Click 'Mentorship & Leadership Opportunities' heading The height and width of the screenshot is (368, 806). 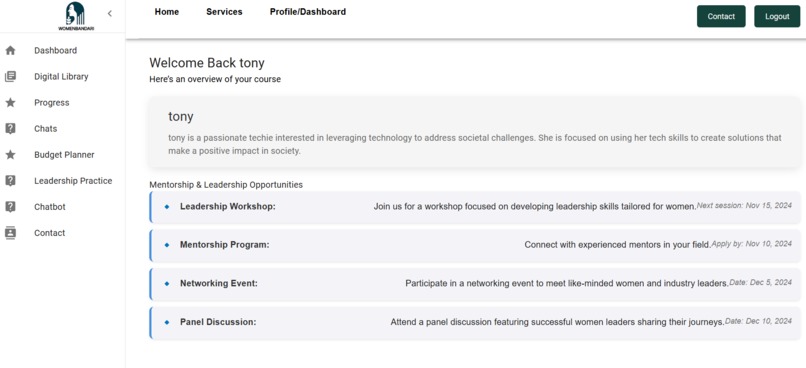pyautogui.click(x=226, y=185)
